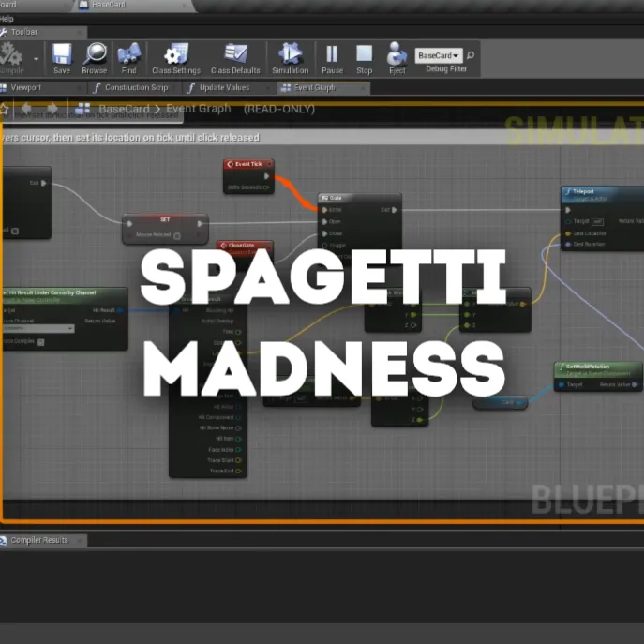Image resolution: width=644 pixels, height=644 pixels.
Task: Click the Card variable node
Action: tap(500, 402)
